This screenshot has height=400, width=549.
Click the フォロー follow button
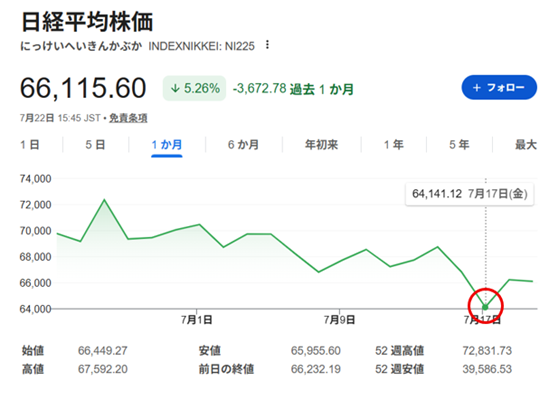499,87
